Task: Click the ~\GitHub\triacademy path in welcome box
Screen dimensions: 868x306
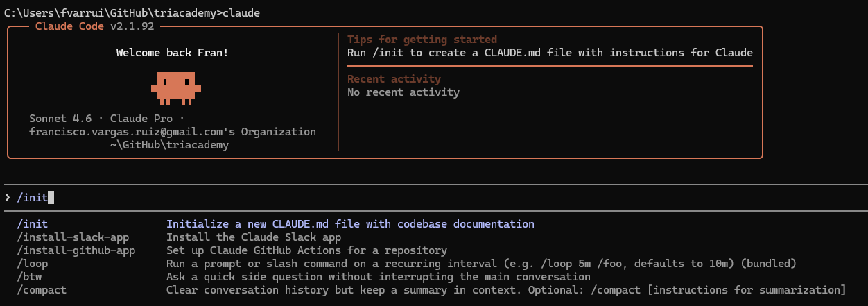Action: pyautogui.click(x=169, y=145)
